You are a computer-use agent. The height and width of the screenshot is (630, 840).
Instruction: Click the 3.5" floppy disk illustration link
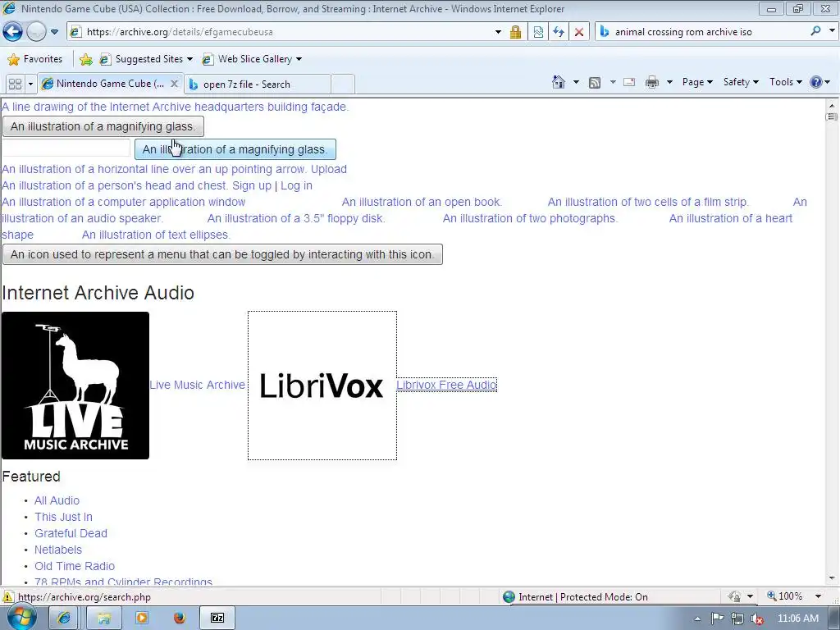click(x=295, y=218)
